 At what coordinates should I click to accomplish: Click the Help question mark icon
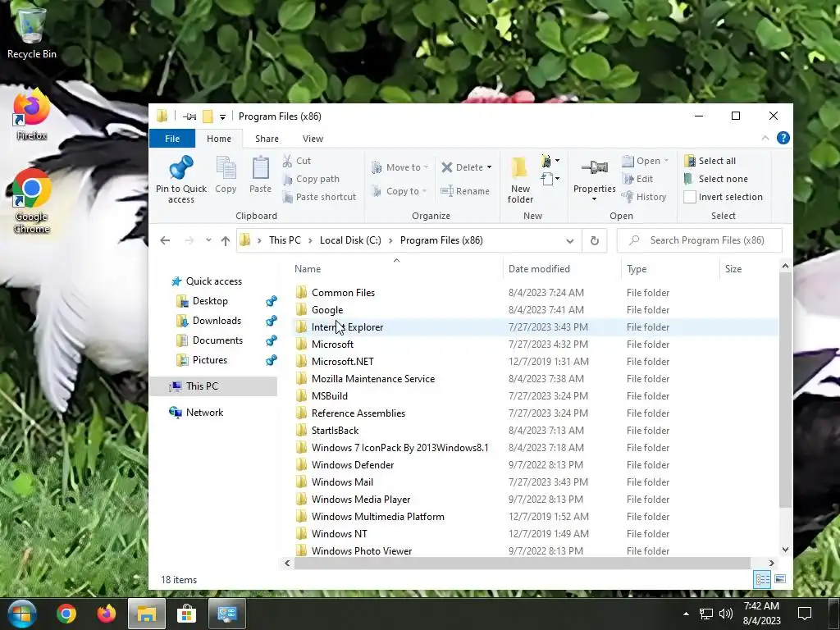tap(783, 138)
